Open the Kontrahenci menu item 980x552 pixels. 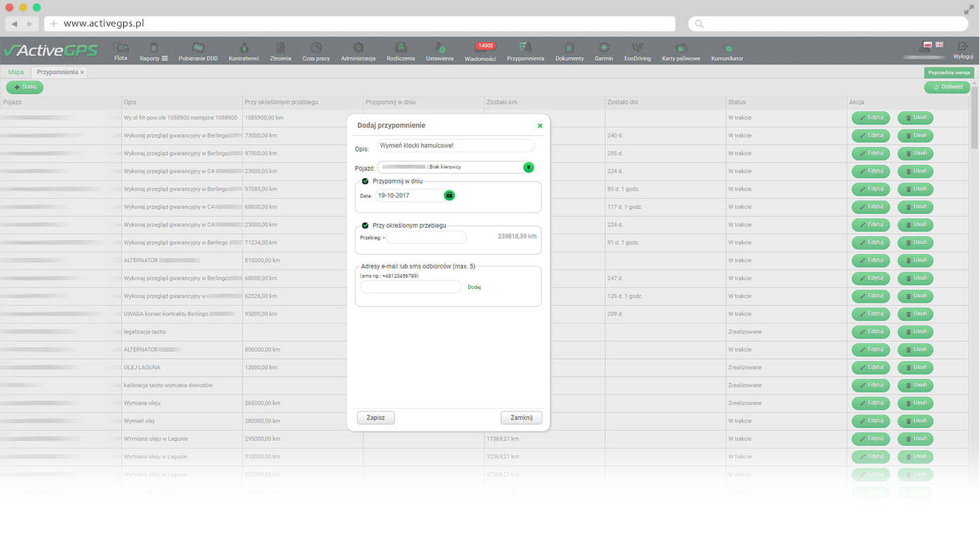pyautogui.click(x=243, y=50)
